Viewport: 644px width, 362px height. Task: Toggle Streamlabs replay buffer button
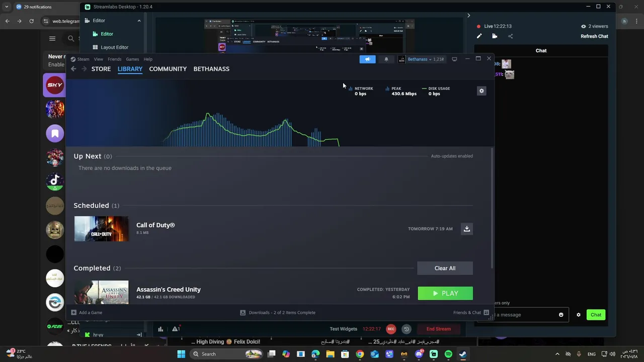407,329
